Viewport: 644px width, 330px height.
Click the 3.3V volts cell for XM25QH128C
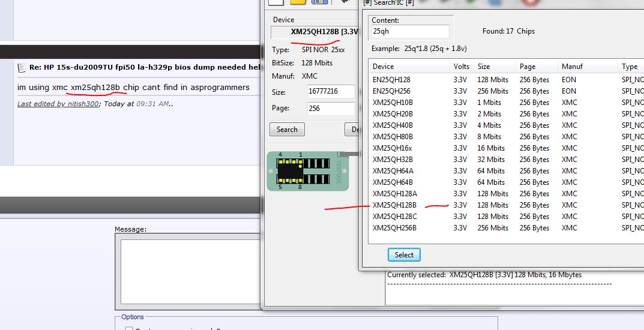(460, 217)
